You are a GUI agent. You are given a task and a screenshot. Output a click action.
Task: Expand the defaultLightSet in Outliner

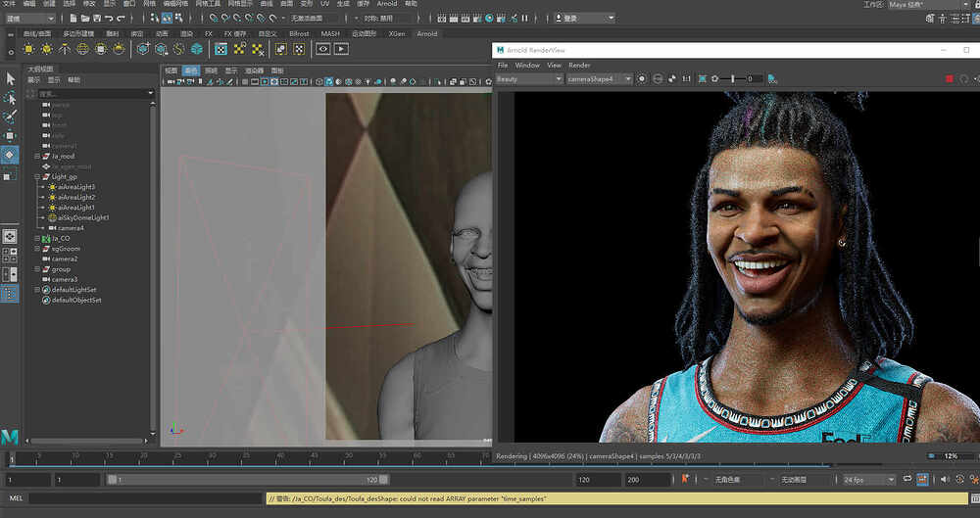click(x=37, y=290)
